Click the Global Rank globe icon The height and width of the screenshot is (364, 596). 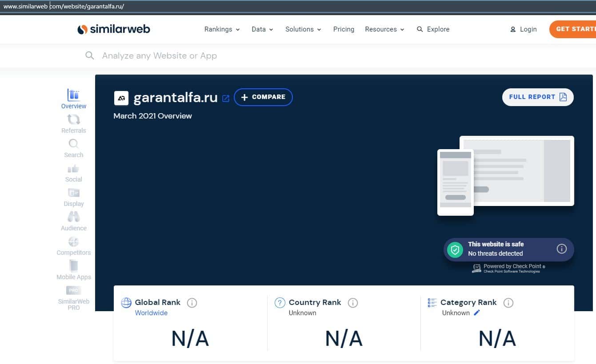coord(127,303)
